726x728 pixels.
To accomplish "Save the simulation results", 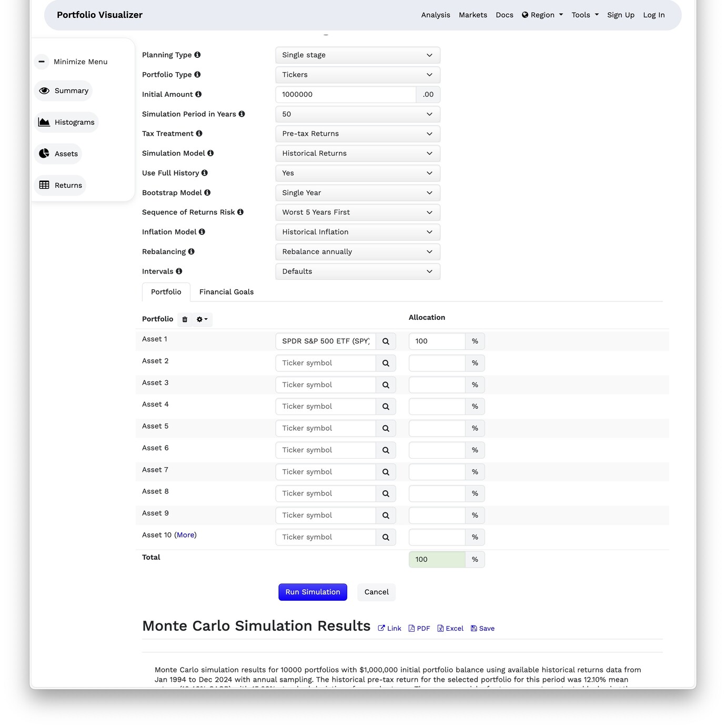I will click(x=482, y=629).
